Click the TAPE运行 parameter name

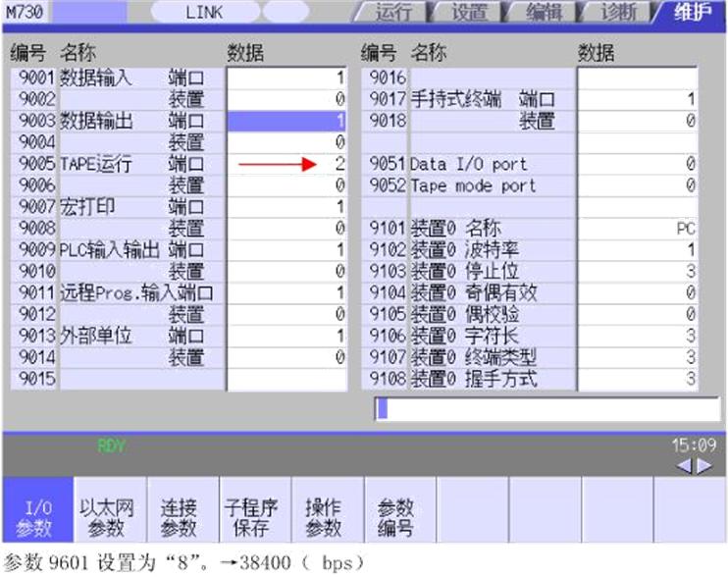(95, 164)
